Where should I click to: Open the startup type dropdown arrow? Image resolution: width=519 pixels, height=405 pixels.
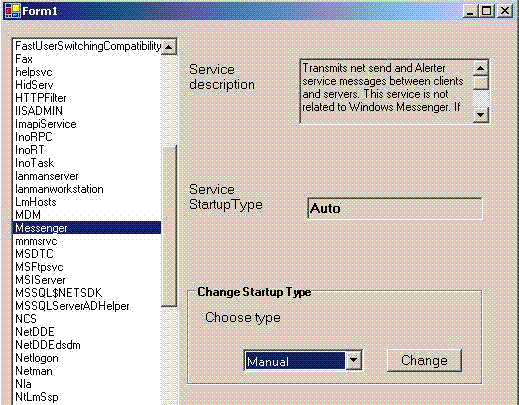pos(353,360)
